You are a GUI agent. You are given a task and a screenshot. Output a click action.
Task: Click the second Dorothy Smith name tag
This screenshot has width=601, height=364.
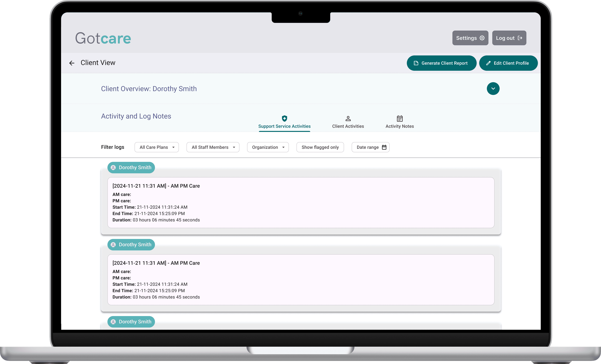(x=131, y=245)
